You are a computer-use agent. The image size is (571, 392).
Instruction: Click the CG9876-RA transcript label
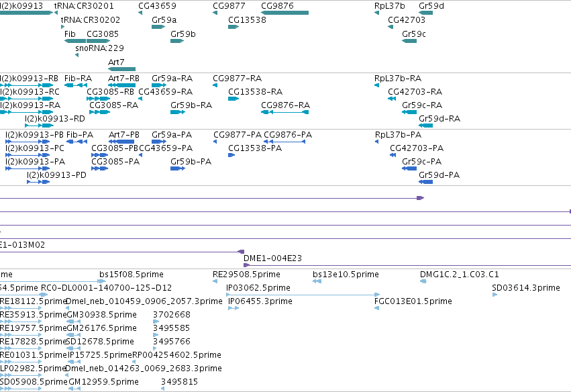(x=286, y=105)
